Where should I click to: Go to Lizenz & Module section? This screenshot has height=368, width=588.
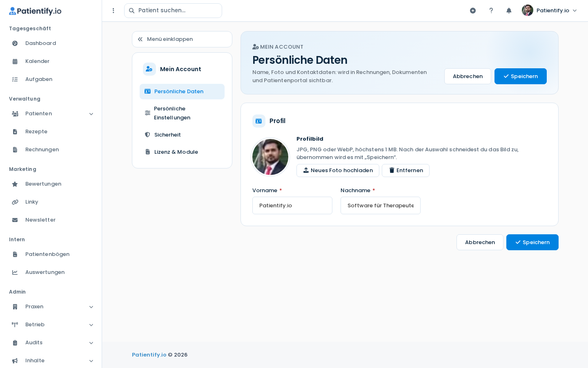[x=182, y=152]
